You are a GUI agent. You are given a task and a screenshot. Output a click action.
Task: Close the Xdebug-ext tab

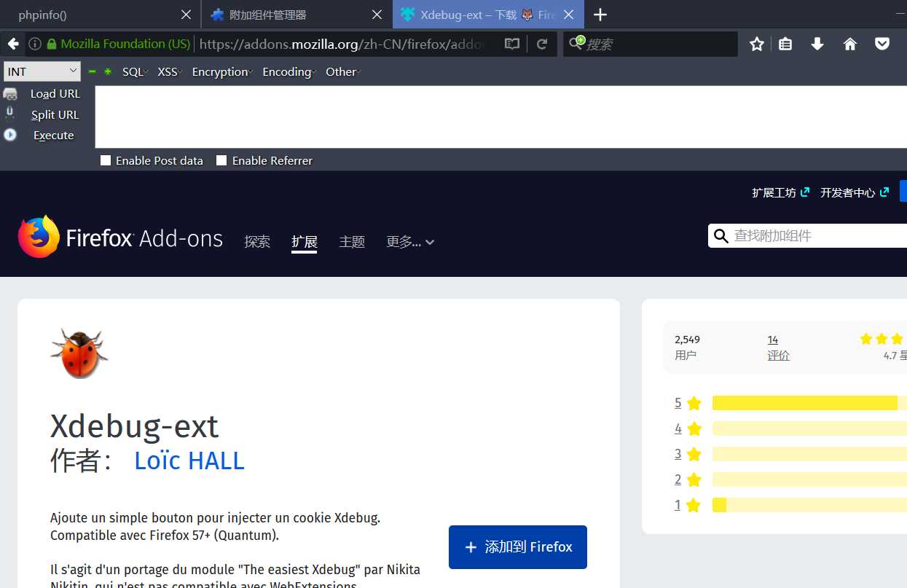569,15
